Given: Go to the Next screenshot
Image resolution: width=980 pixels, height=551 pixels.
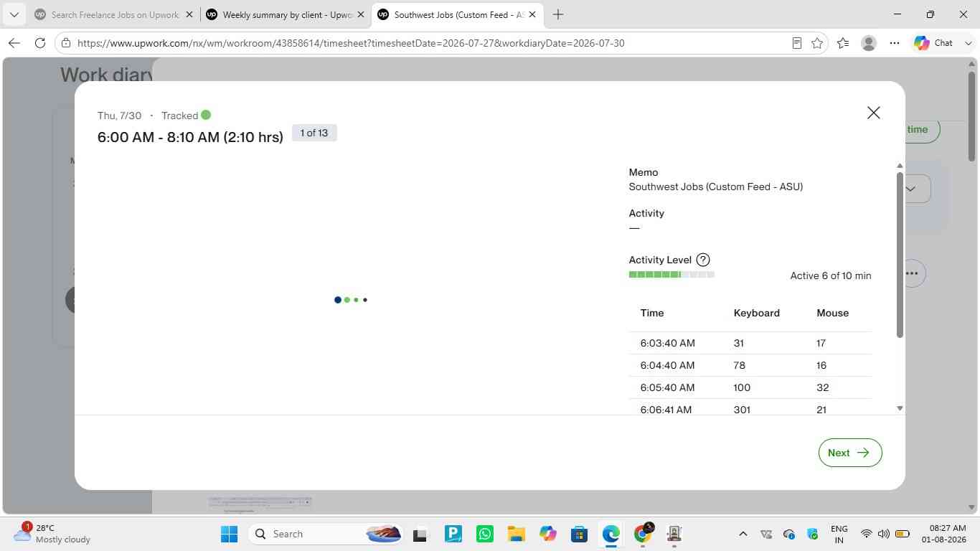Looking at the screenshot, I should 850,453.
